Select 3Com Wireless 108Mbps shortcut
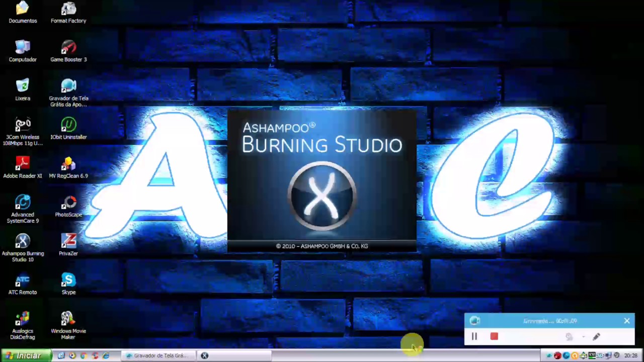 click(23, 131)
